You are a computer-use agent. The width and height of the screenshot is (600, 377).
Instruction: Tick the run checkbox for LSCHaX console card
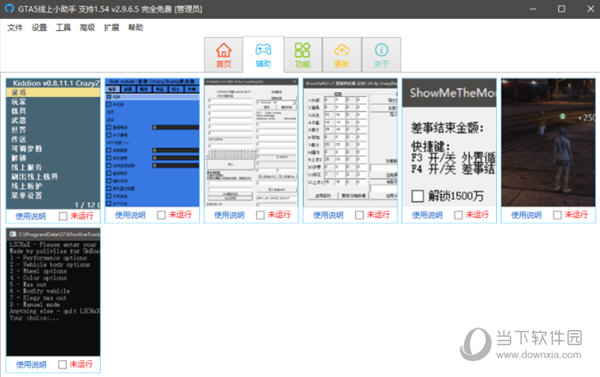[x=62, y=364]
